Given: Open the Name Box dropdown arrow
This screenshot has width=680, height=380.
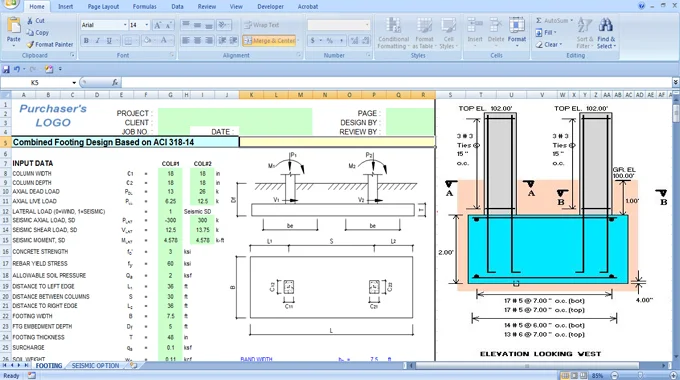Looking at the screenshot, I should pyautogui.click(x=74, y=82).
